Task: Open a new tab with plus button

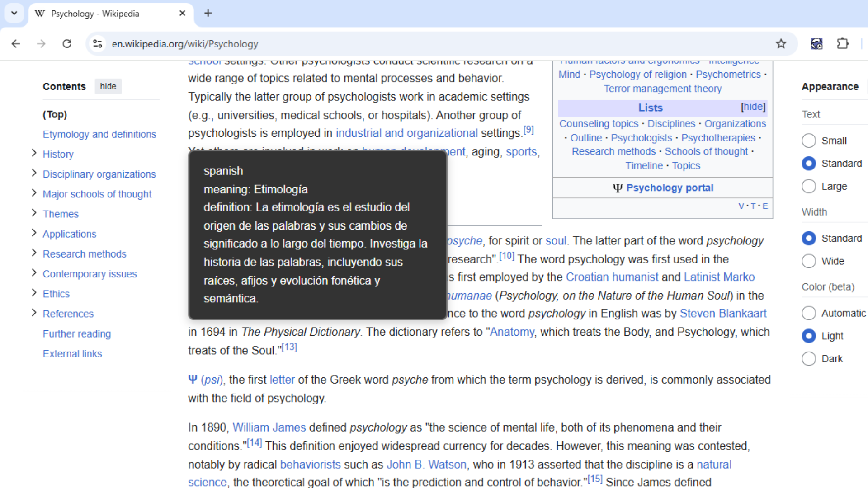Action: click(x=208, y=13)
